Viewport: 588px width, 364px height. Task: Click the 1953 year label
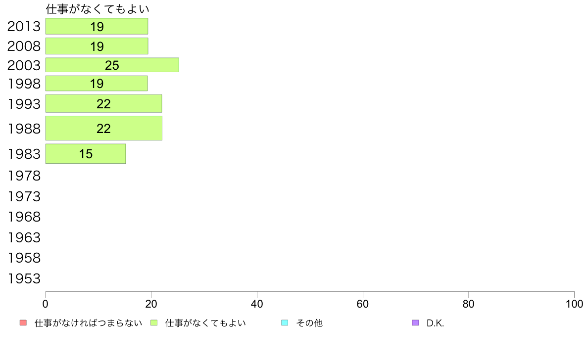(x=24, y=278)
